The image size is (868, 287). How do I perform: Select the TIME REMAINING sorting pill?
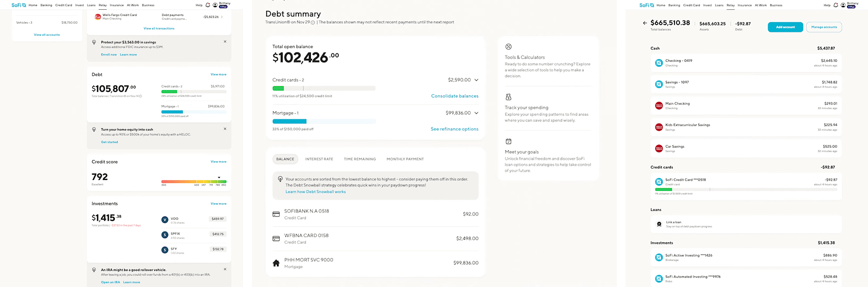coord(360,159)
